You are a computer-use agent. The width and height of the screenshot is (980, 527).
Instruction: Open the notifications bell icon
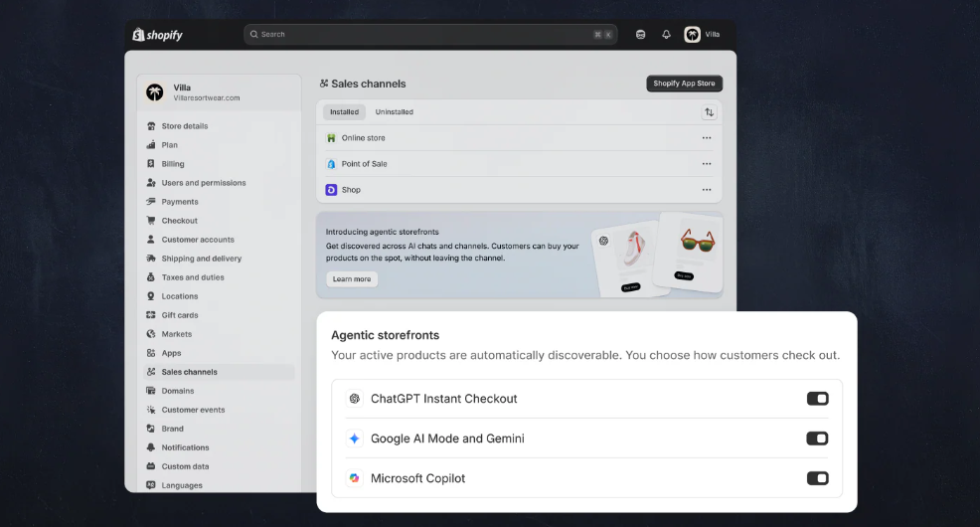(666, 35)
